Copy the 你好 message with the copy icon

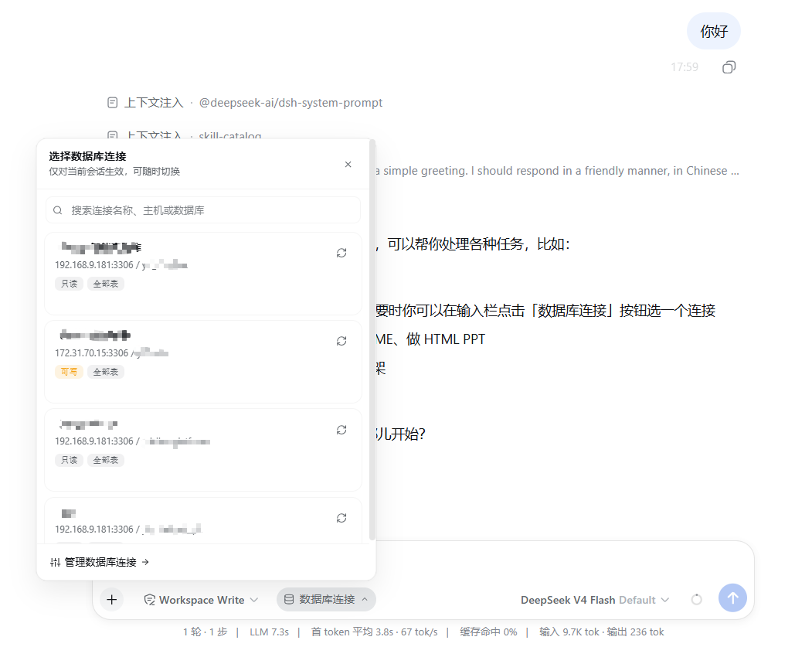[x=729, y=66]
